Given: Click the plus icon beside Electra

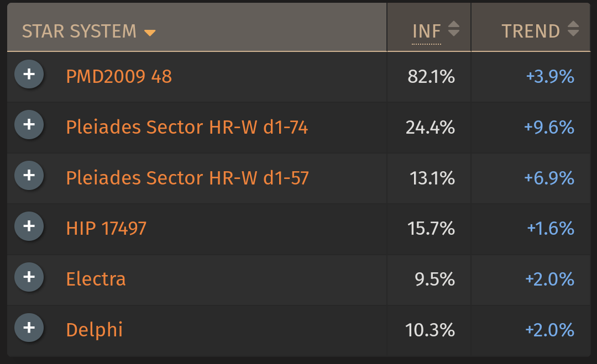Looking at the screenshot, I should point(29,277).
